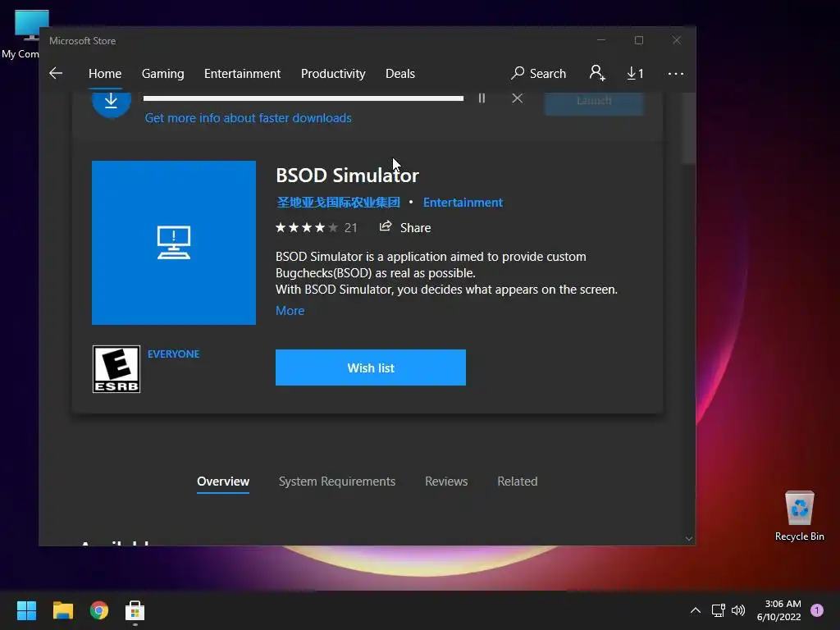Maximize the Microsoft Store window
The width and height of the screenshot is (840, 630).
tap(638, 41)
